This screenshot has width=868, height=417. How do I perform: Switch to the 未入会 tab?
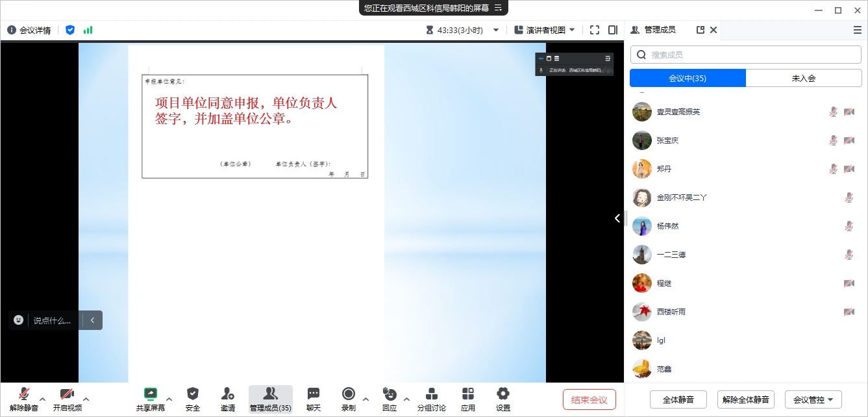(x=803, y=78)
